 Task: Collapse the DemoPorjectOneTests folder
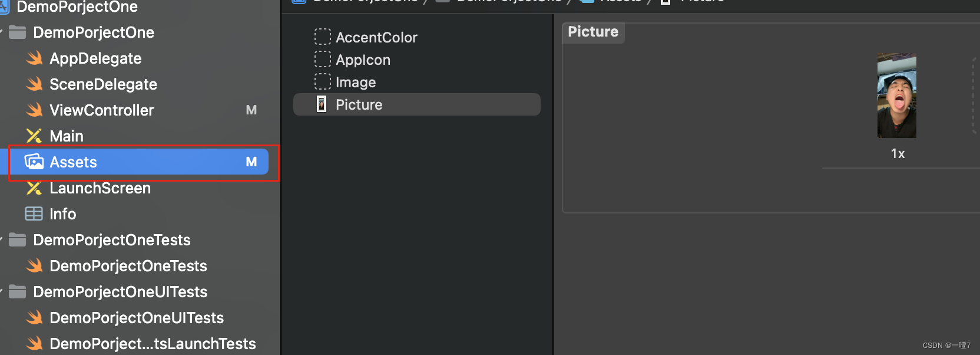[2, 240]
